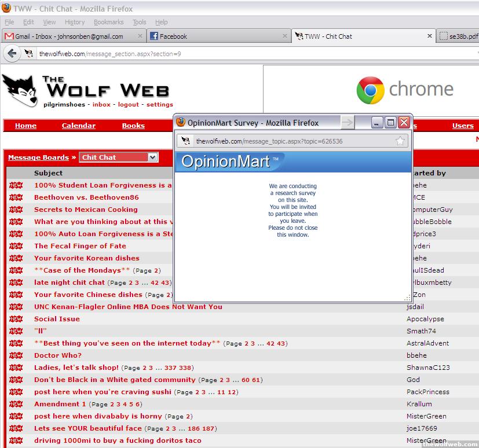Click the Chrome logo advertisement

click(x=404, y=90)
